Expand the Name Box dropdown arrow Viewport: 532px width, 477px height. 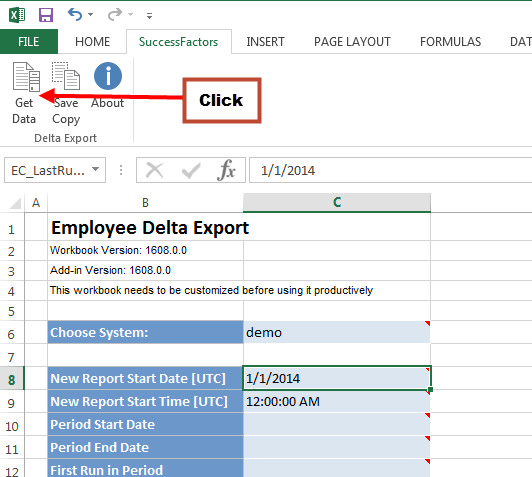click(x=96, y=169)
